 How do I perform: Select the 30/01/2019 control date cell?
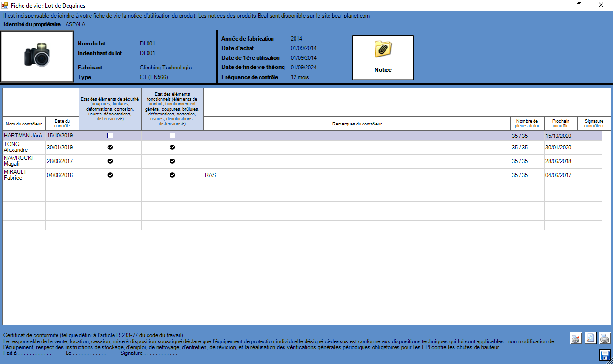pyautogui.click(x=62, y=148)
